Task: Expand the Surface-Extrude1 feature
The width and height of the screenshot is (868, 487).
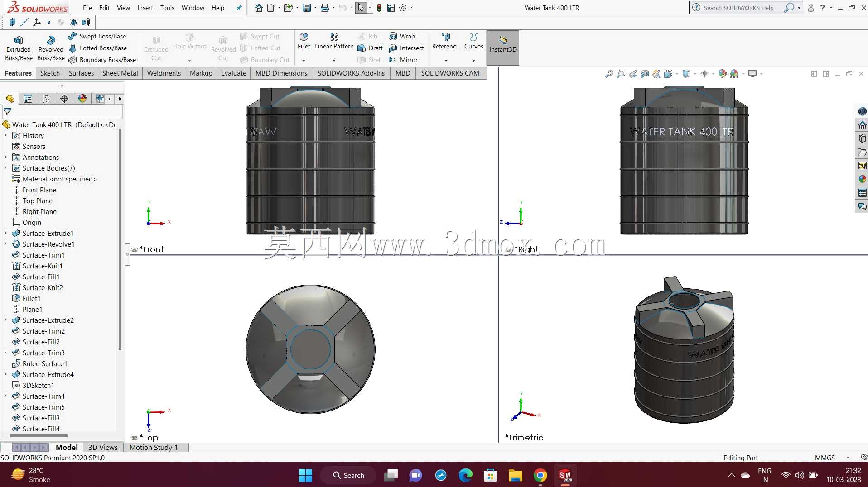Action: click(x=5, y=233)
